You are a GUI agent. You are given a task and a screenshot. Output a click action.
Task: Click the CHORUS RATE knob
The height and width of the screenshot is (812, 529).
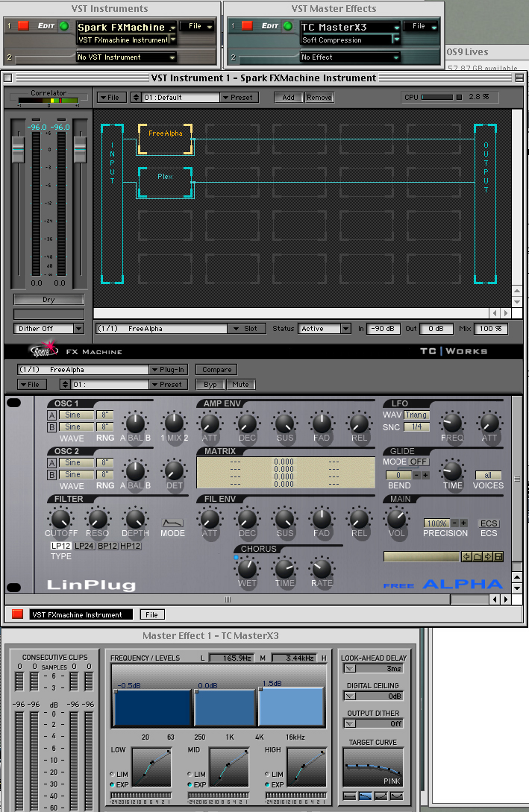click(322, 568)
